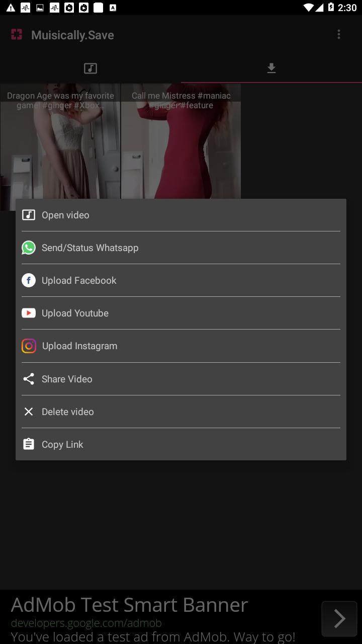Tap the Facebook round icon

29,280
